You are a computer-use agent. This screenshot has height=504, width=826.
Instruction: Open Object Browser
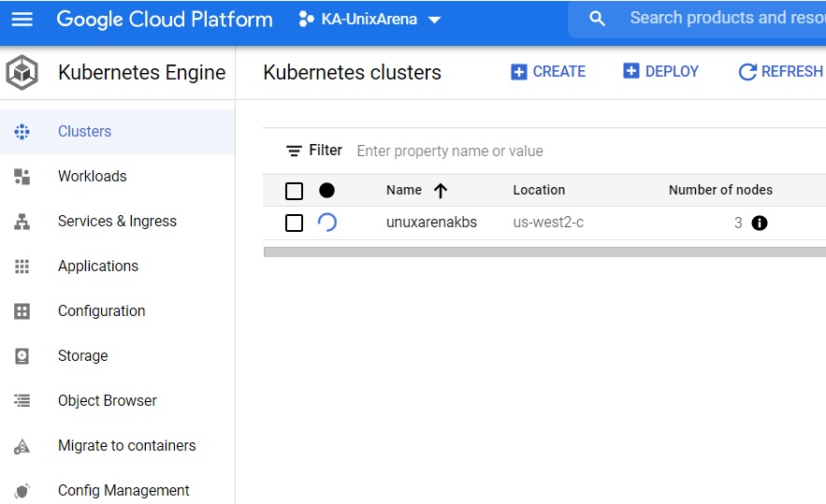(x=108, y=401)
